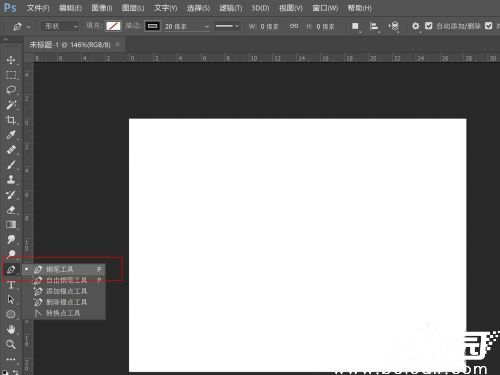Click the H height input field
Image resolution: width=500 pixels, height=375 pixels.
point(325,26)
